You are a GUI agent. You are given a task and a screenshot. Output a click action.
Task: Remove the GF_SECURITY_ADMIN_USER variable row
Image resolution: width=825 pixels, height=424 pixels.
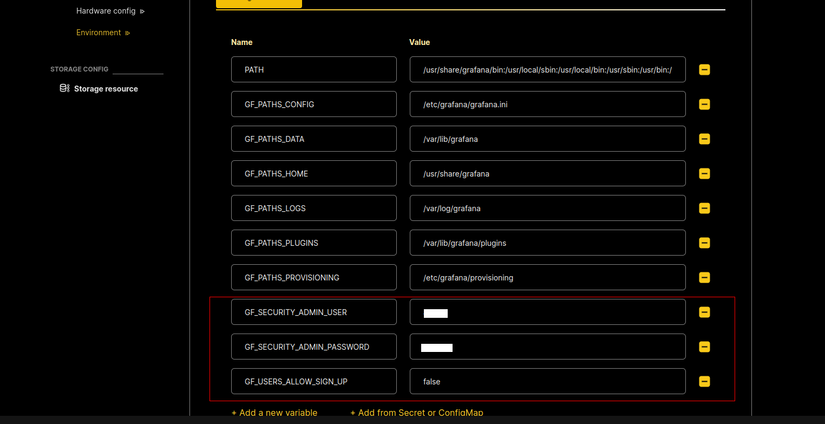(705, 312)
